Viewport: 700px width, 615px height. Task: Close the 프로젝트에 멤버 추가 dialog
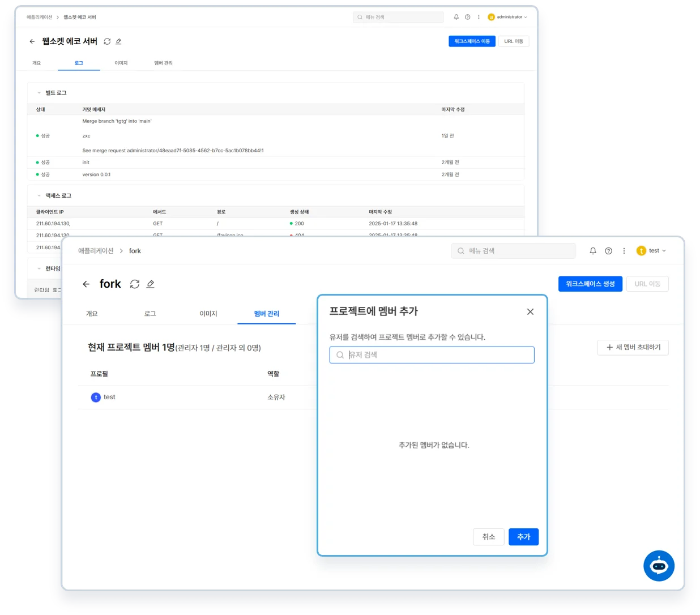point(530,311)
